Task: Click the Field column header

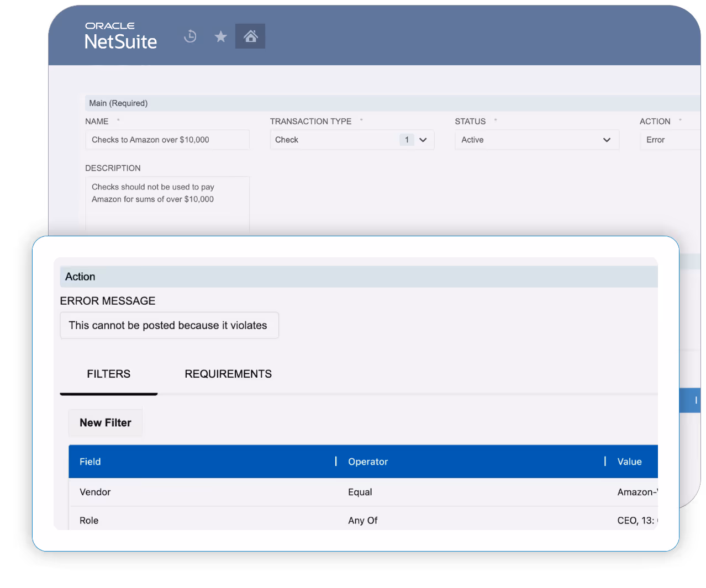Action: (90, 462)
